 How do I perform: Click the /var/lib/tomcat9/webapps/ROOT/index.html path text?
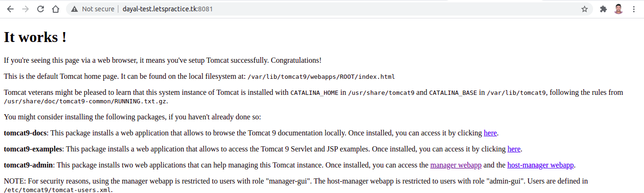point(321,76)
